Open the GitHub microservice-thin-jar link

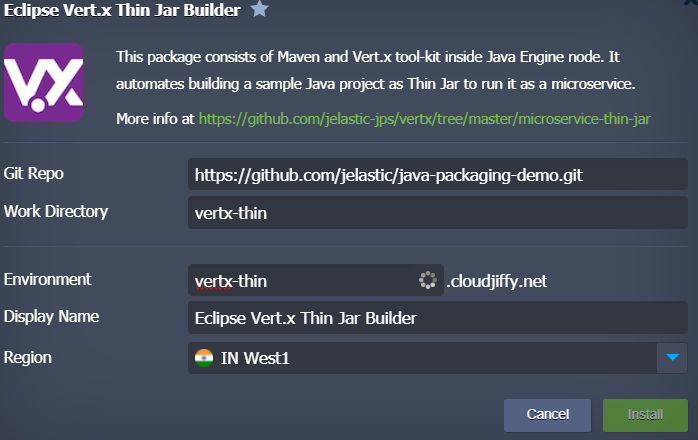click(x=425, y=119)
